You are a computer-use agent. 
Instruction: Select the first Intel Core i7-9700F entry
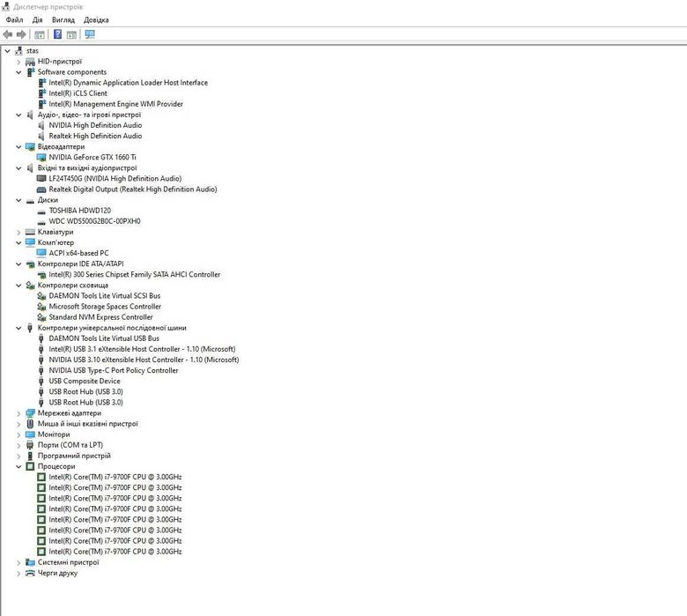click(x=115, y=477)
